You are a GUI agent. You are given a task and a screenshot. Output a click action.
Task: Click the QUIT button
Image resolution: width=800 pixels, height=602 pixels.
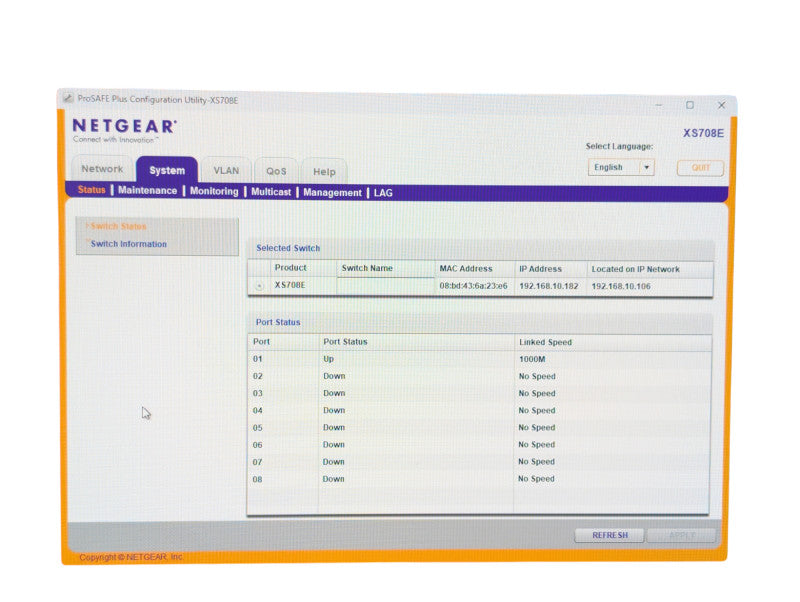coord(701,168)
